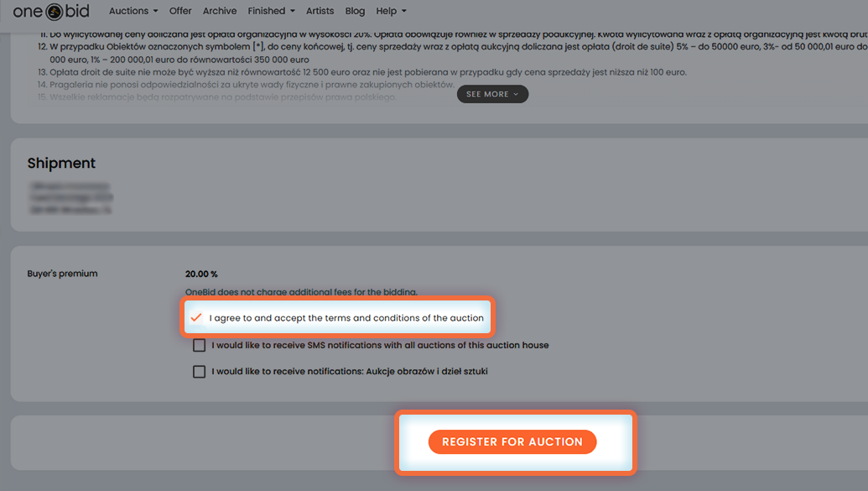Expand the Help dropdown menu
The image size is (868, 491).
pyautogui.click(x=391, y=11)
